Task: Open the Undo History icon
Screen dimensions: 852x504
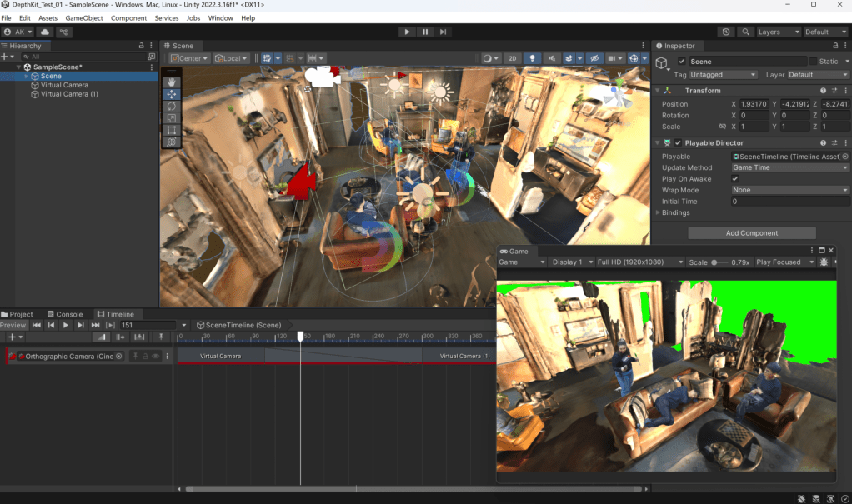Action: pyautogui.click(x=727, y=32)
